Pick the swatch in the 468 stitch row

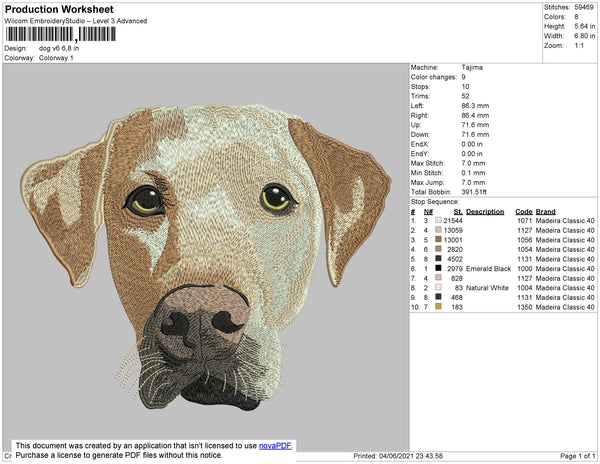pos(438,297)
